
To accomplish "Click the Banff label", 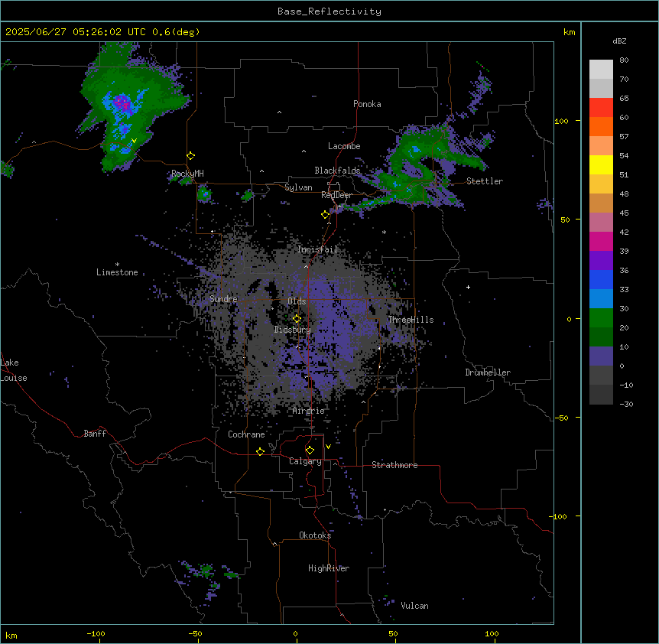I will point(95,434).
